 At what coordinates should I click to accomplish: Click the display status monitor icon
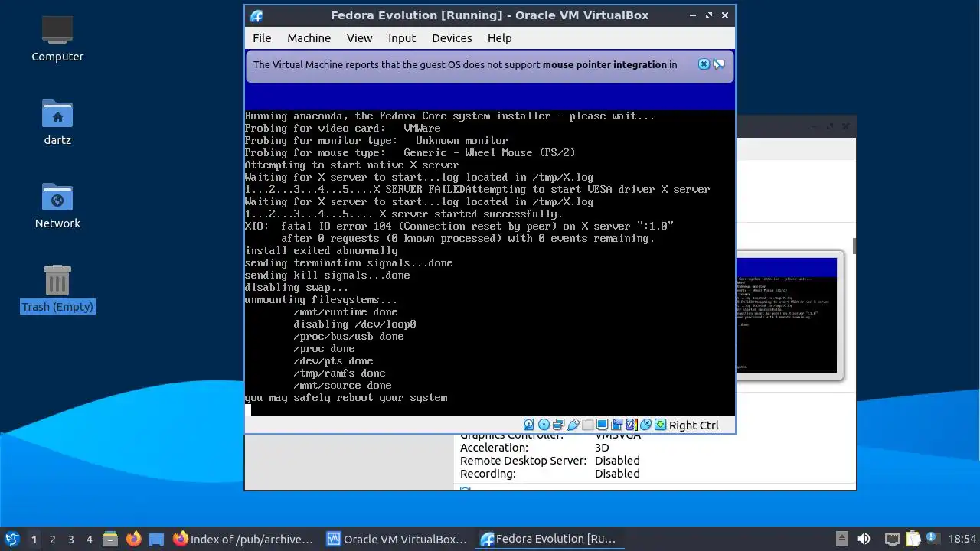[x=602, y=425]
